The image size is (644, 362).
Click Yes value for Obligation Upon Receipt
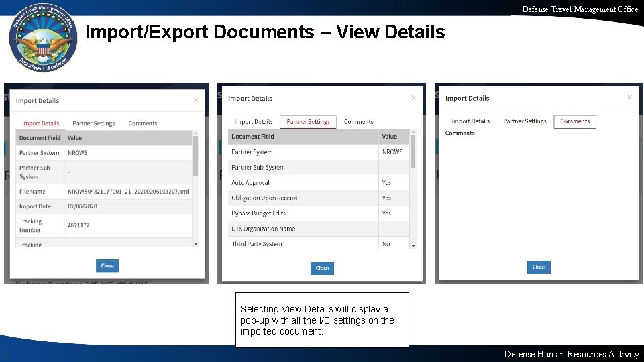click(x=386, y=198)
